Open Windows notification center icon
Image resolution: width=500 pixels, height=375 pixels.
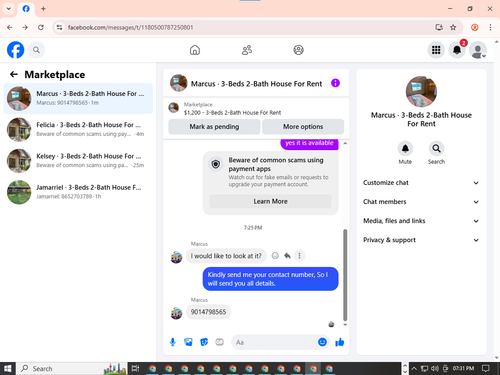click(486, 368)
